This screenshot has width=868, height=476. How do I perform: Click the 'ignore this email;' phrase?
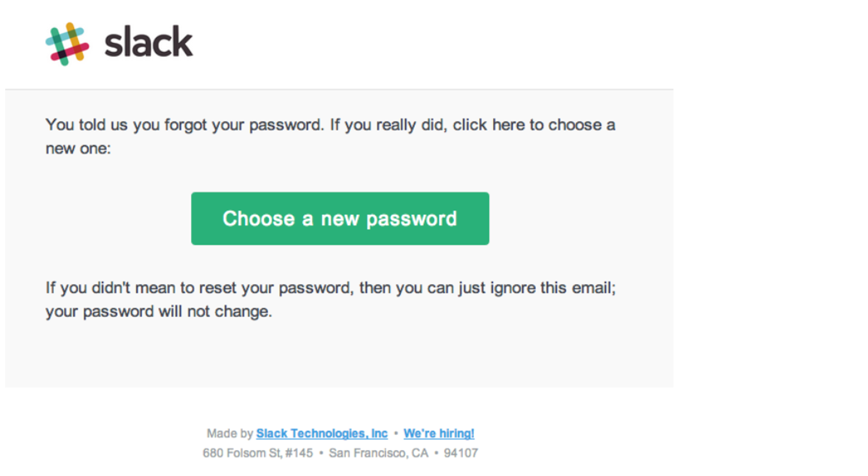tap(553, 288)
